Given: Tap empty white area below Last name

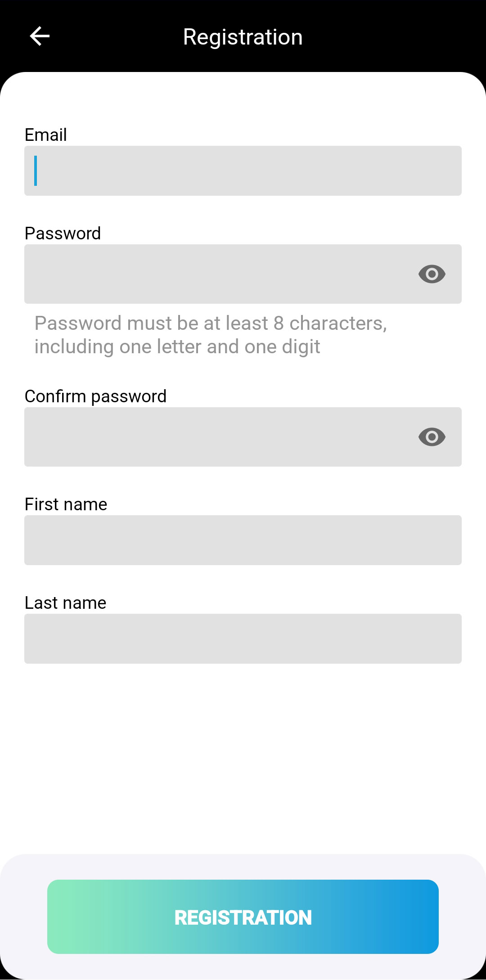Looking at the screenshot, I should pos(243,756).
